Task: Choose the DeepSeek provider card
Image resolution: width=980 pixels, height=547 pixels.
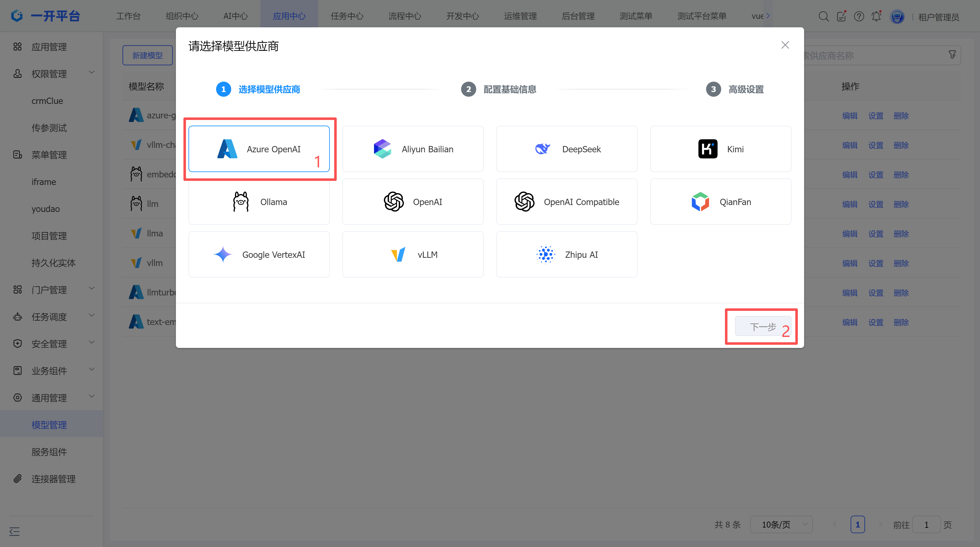Action: click(566, 149)
